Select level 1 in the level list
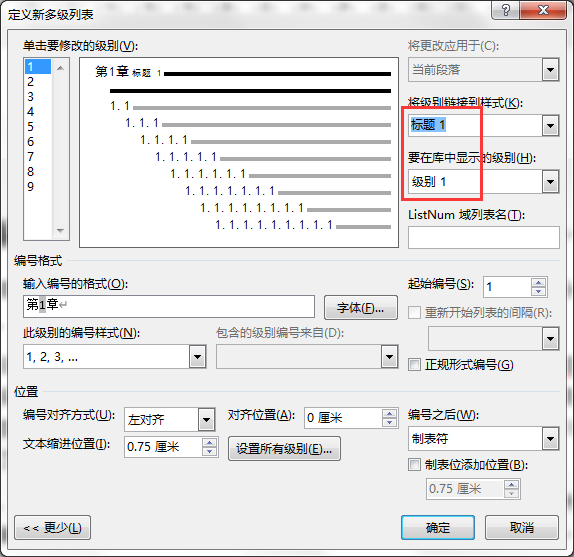Viewport: 574px width, 557px height. click(38, 67)
